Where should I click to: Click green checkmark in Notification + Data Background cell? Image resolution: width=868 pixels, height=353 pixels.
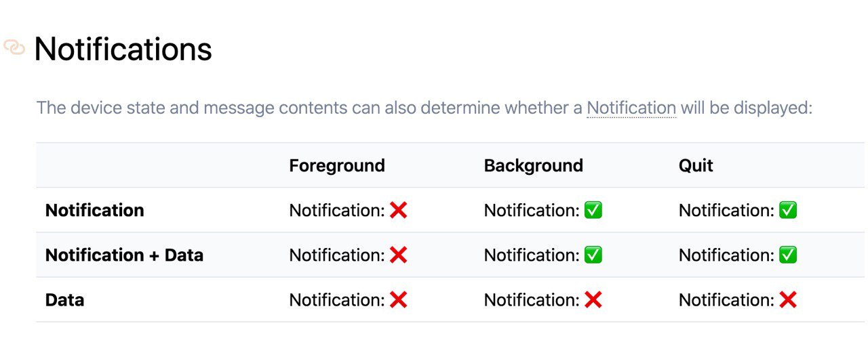coord(593,255)
